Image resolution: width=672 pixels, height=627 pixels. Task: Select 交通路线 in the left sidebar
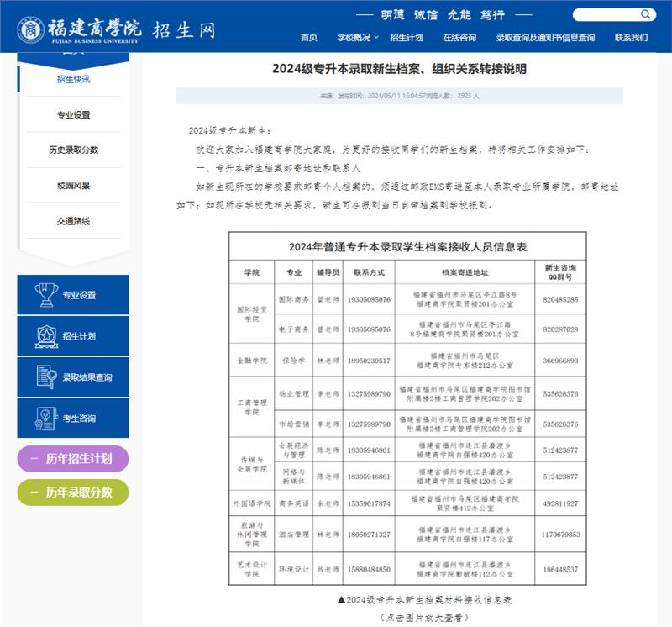click(x=73, y=221)
